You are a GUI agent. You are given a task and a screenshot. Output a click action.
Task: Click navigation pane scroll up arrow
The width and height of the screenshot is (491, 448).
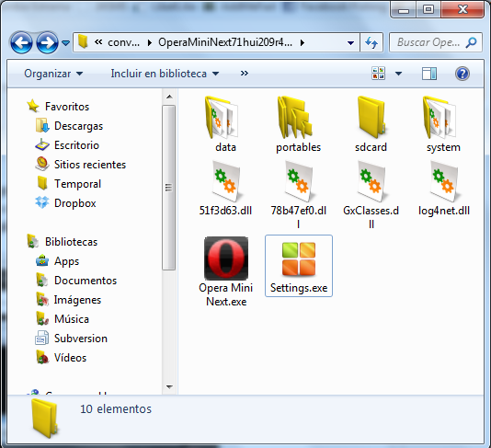(x=169, y=97)
